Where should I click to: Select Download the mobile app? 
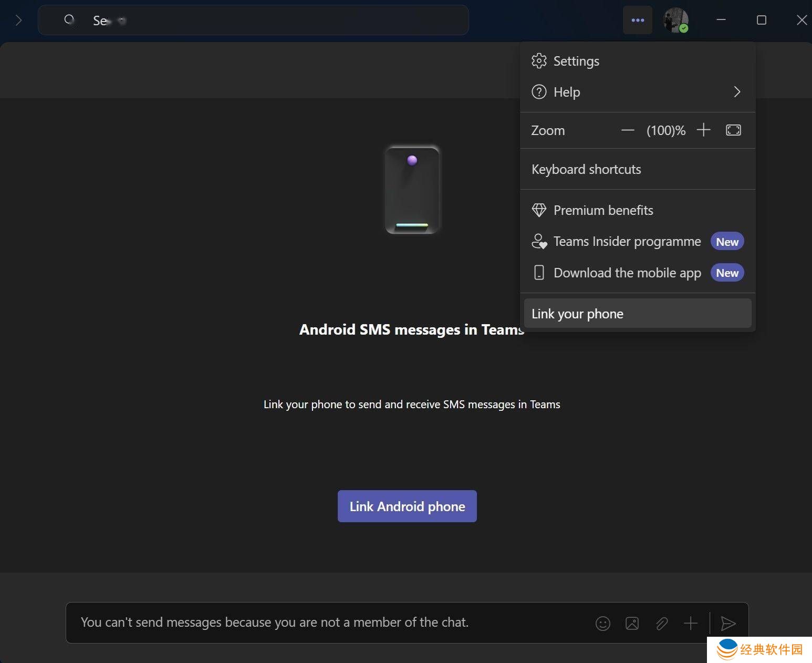click(x=637, y=273)
